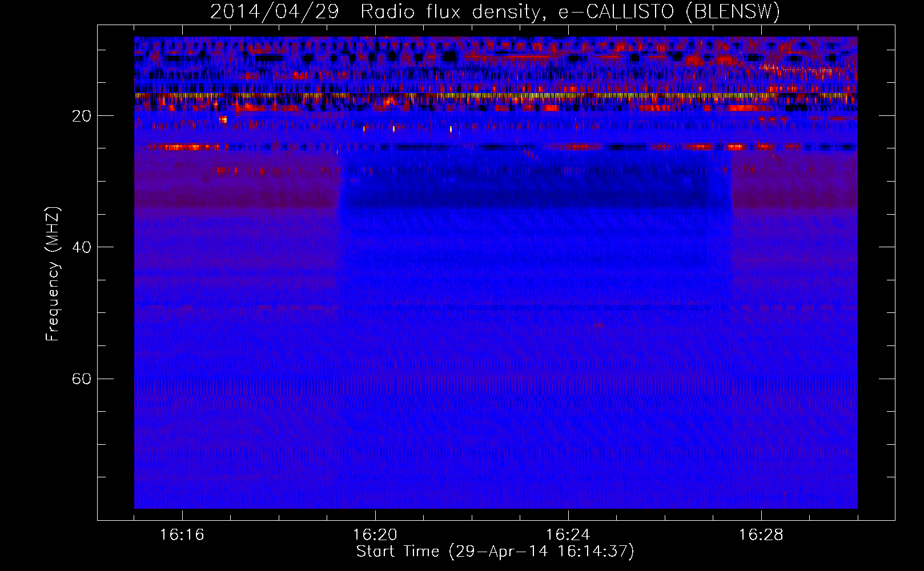This screenshot has width=924, height=571.
Task: Click the 16:24 time tick label
Action: click(568, 535)
